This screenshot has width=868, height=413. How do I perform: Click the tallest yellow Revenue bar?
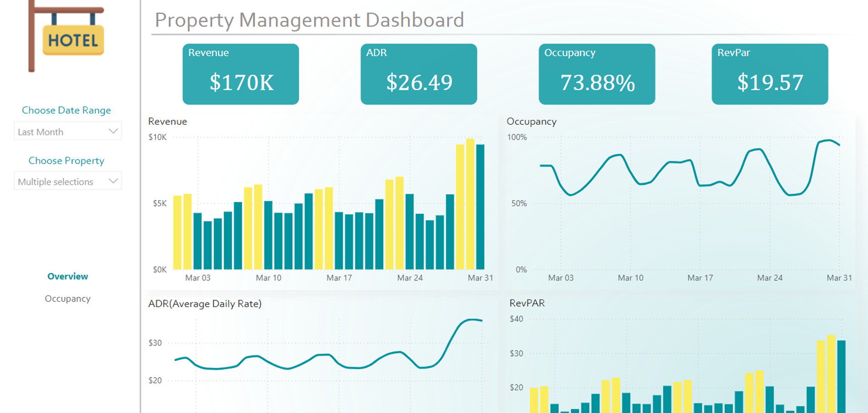click(x=470, y=205)
